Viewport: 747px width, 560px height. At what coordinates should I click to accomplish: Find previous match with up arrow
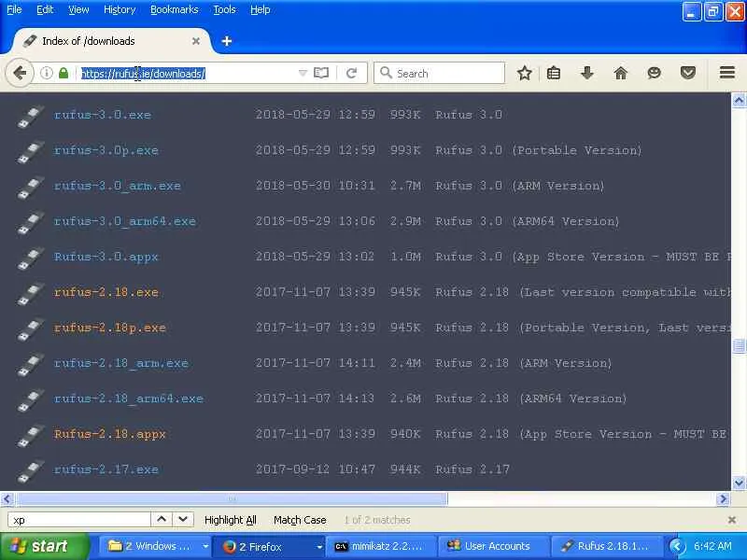pyautogui.click(x=162, y=519)
